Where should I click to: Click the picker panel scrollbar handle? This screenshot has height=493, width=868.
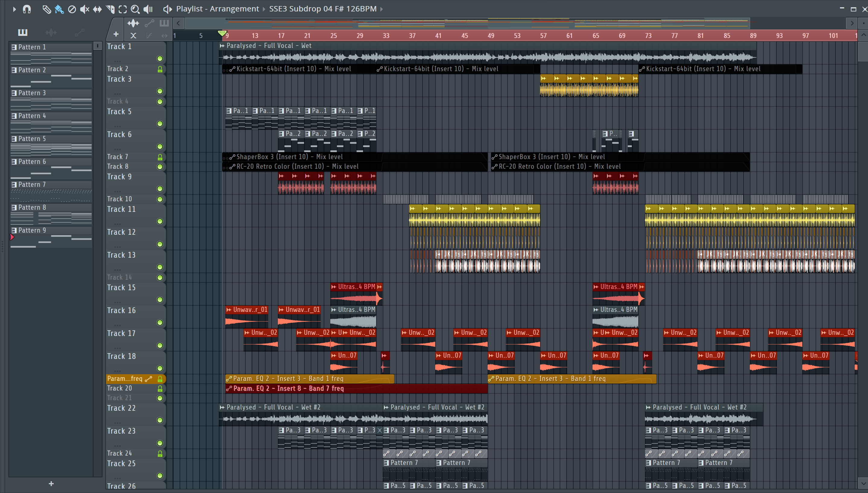[x=97, y=46]
